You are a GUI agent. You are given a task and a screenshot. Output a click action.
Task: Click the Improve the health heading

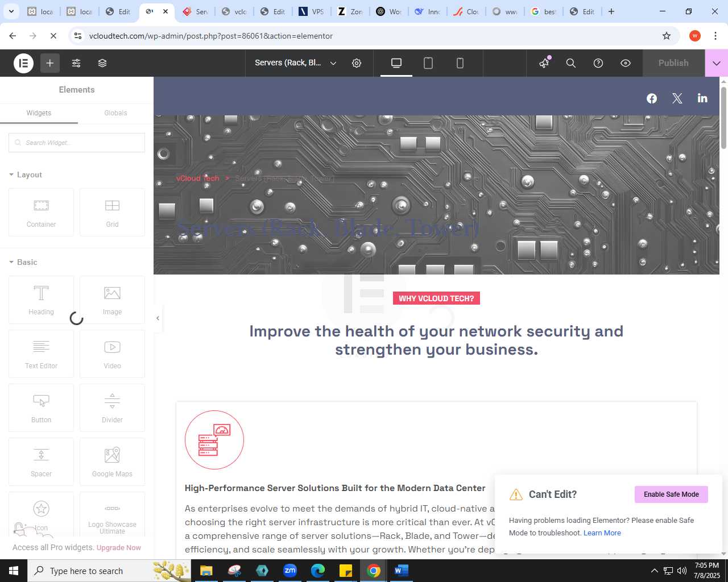436,340
